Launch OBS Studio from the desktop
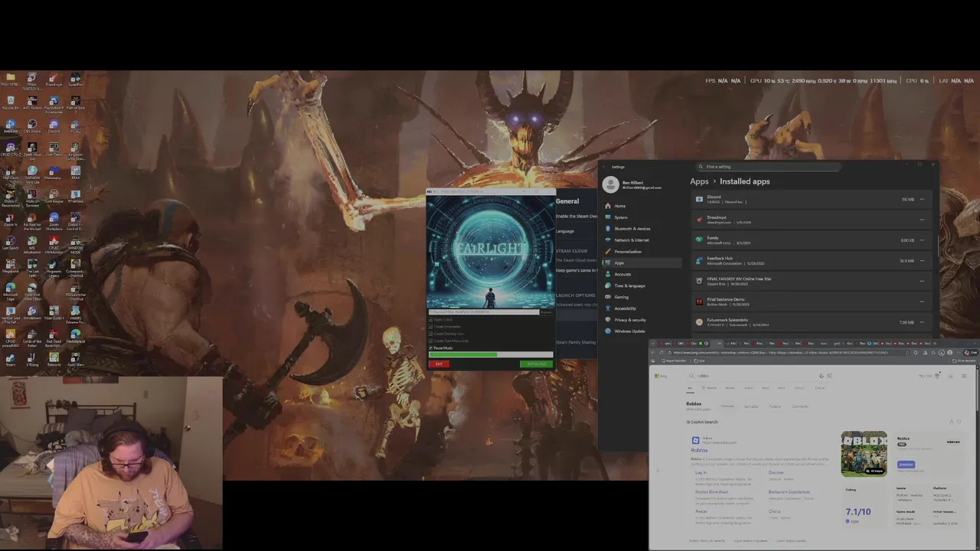Image resolution: width=980 pixels, height=551 pixels. click(x=32, y=124)
